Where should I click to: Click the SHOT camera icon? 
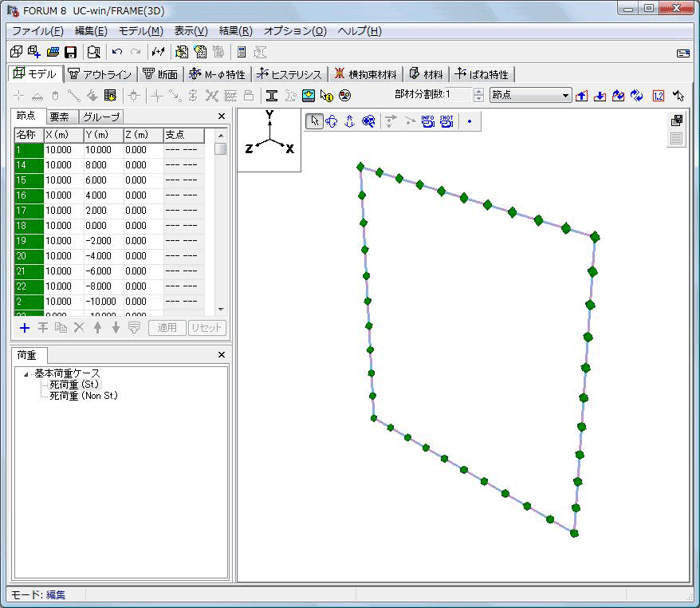point(446,121)
